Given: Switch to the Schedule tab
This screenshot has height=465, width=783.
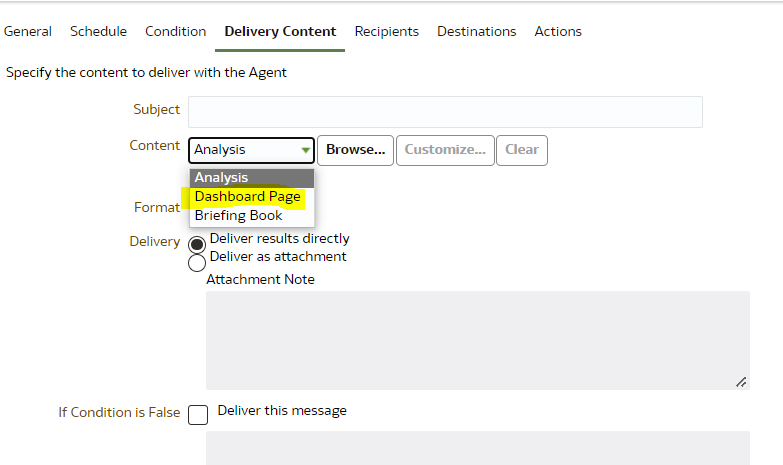Looking at the screenshot, I should (x=98, y=31).
